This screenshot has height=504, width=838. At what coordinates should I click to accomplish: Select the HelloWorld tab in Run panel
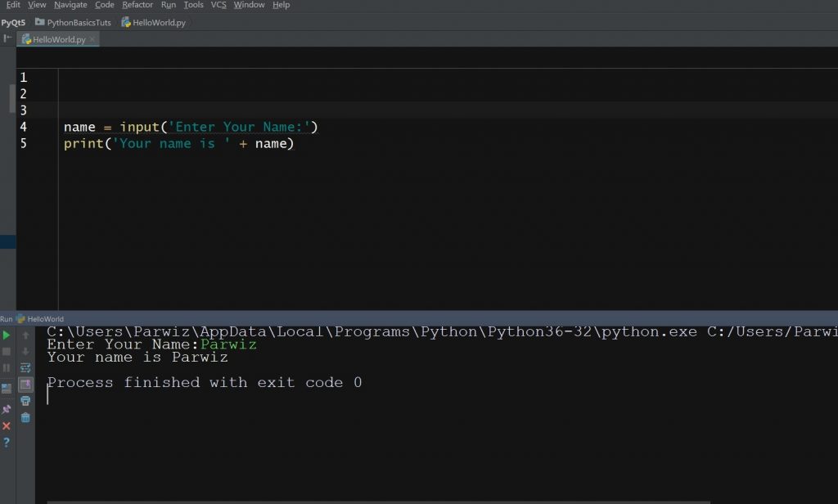click(x=46, y=318)
